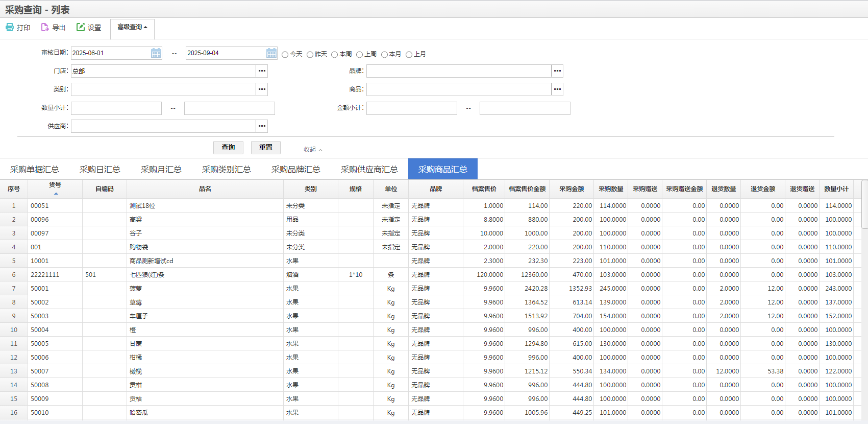This screenshot has width=868, height=424.
Task: Click the table's vertical scrollbar
Action: [x=864, y=204]
